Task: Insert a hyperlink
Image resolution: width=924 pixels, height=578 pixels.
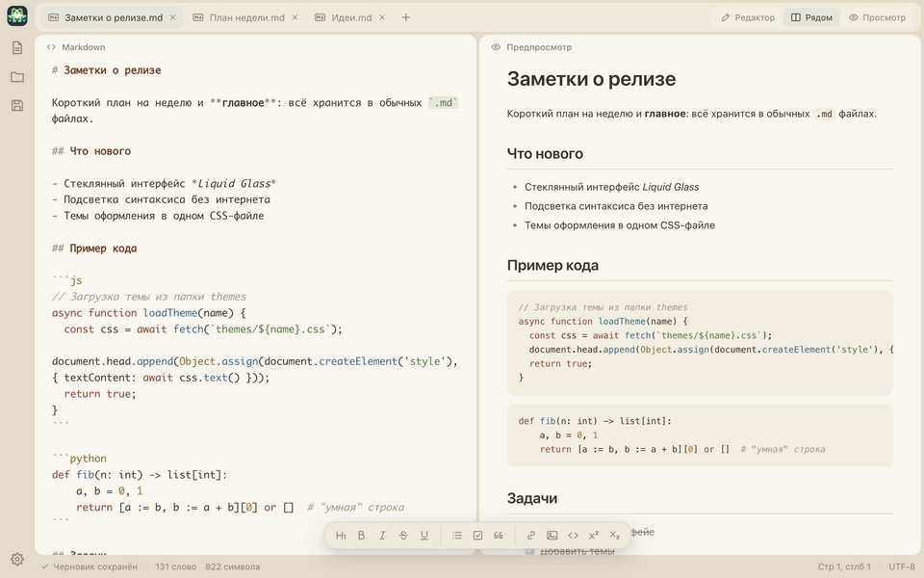Action: (x=531, y=535)
